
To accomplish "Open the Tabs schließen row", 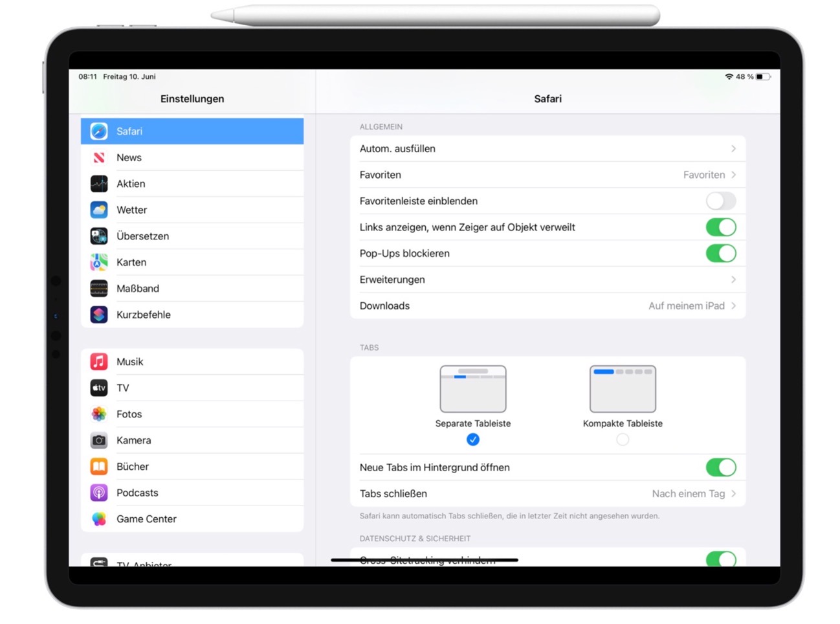I will coord(548,494).
